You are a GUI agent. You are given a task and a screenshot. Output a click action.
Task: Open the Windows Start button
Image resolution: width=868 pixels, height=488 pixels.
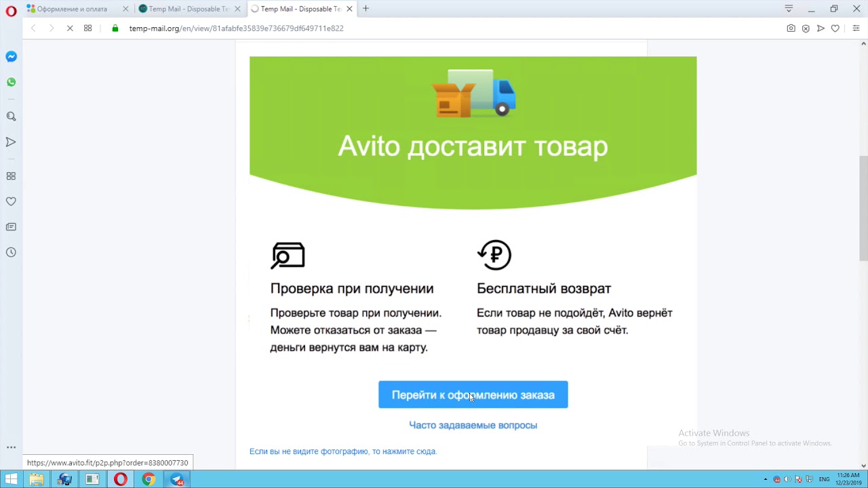pos(11,480)
